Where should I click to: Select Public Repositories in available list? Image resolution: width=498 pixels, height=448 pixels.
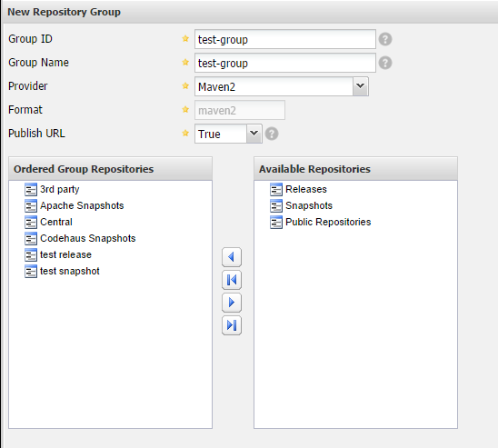[328, 222]
